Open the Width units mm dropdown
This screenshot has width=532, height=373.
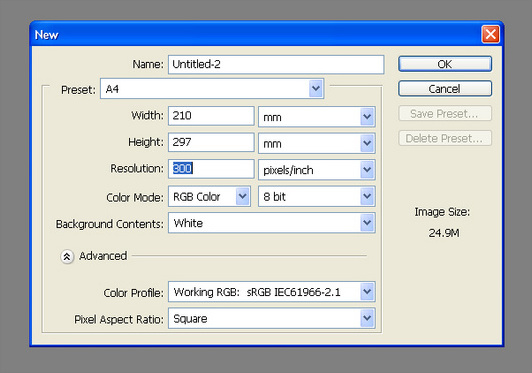(x=317, y=117)
